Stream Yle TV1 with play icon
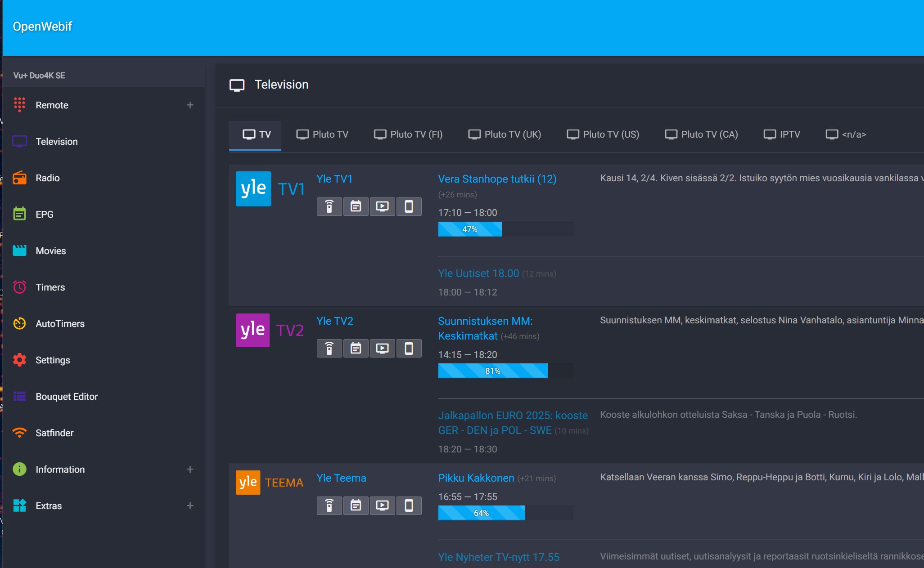The width and height of the screenshot is (924, 568). (x=383, y=206)
